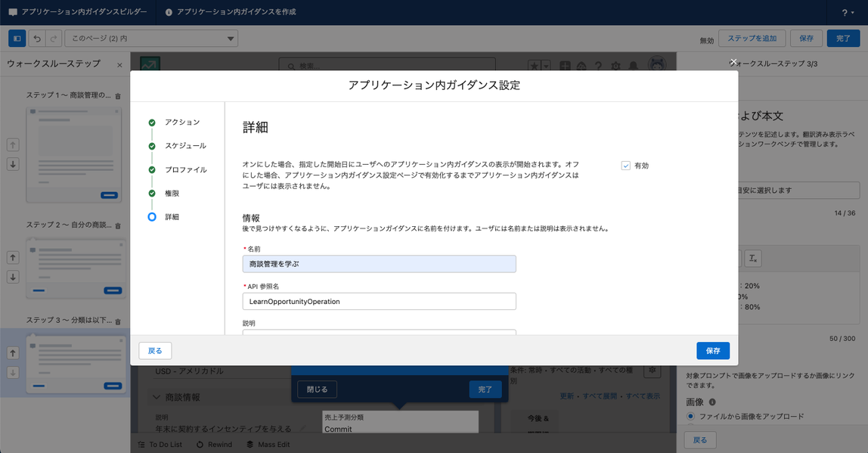868x453 pixels.
Task: Click the USD - アメリカドル field value
Action: tap(189, 371)
